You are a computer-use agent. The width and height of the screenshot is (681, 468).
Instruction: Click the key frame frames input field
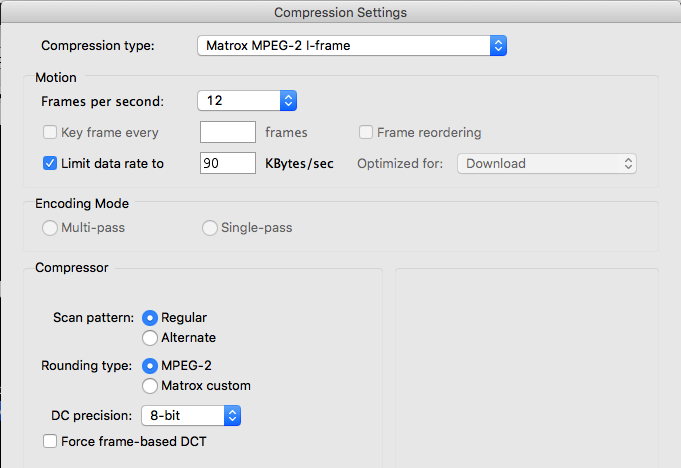(227, 132)
